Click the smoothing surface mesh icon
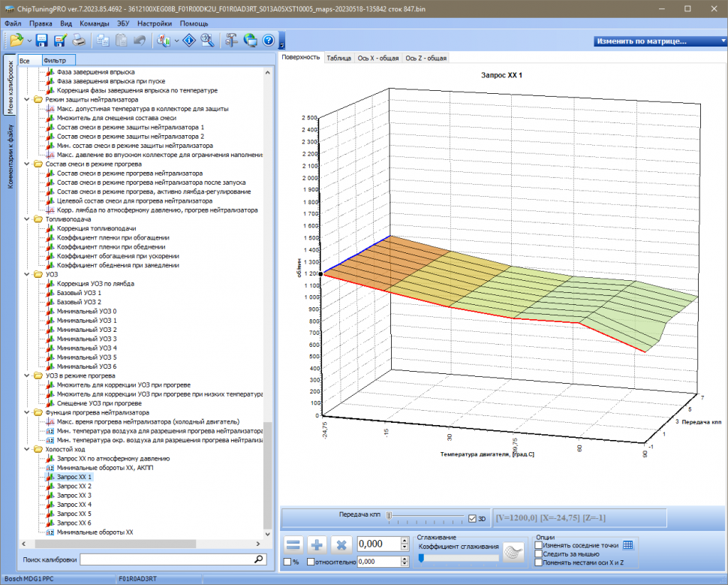Viewport: 728px width, 585px height. (x=514, y=551)
